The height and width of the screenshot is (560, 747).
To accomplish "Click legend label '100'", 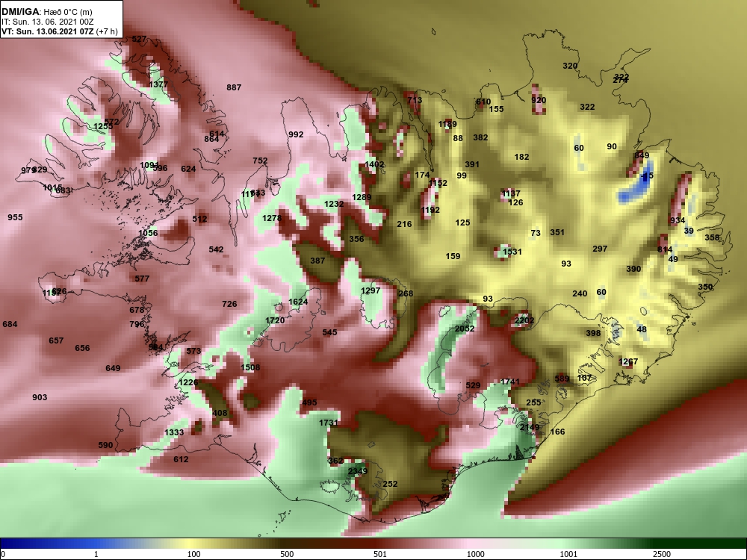I will tap(193, 554).
